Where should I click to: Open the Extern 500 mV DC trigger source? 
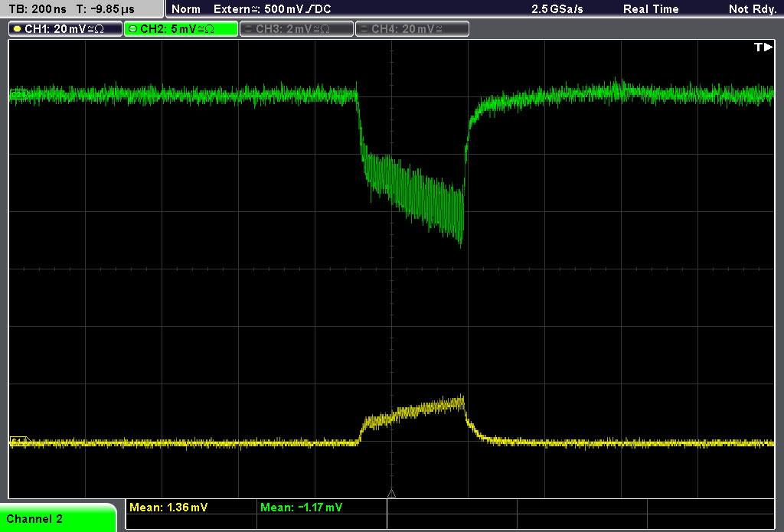273,9
